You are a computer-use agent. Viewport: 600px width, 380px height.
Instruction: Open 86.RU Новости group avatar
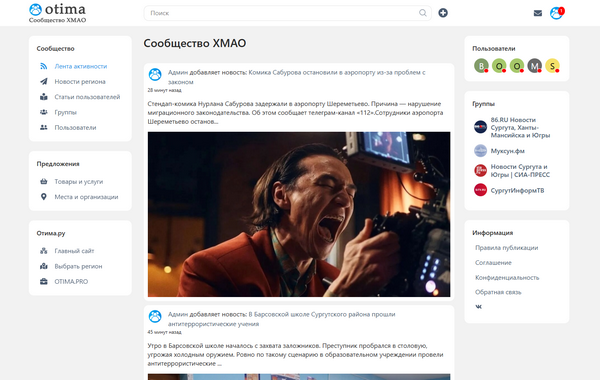pos(480,127)
